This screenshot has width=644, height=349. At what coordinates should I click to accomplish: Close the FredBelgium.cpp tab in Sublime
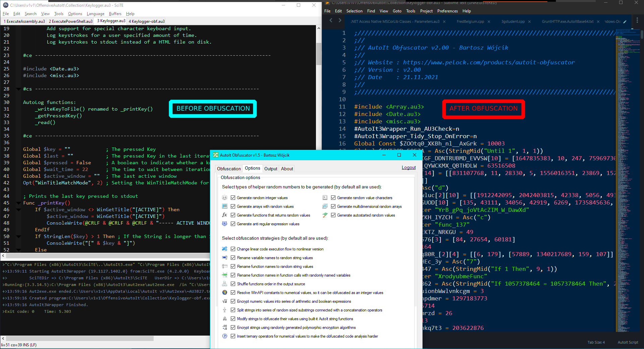pyautogui.click(x=489, y=22)
